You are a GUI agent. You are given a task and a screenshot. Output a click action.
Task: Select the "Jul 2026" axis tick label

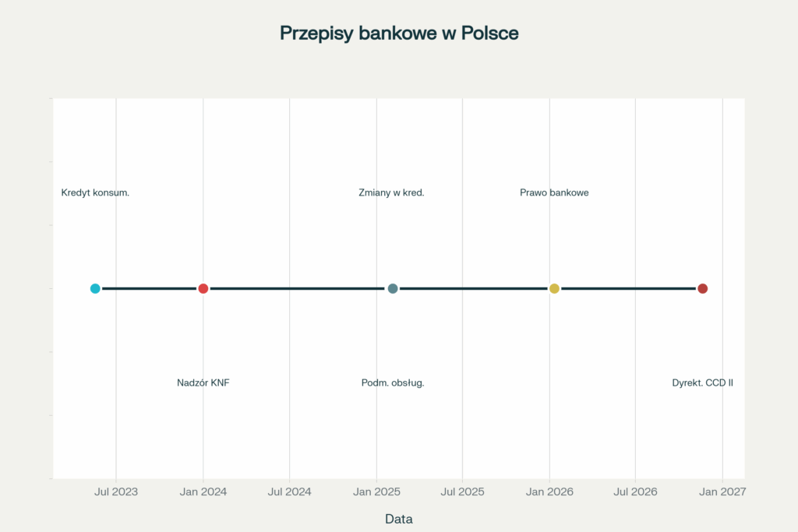(x=635, y=492)
